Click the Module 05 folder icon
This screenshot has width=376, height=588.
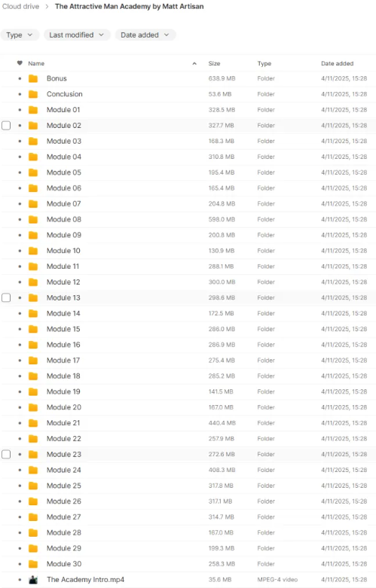pos(33,172)
